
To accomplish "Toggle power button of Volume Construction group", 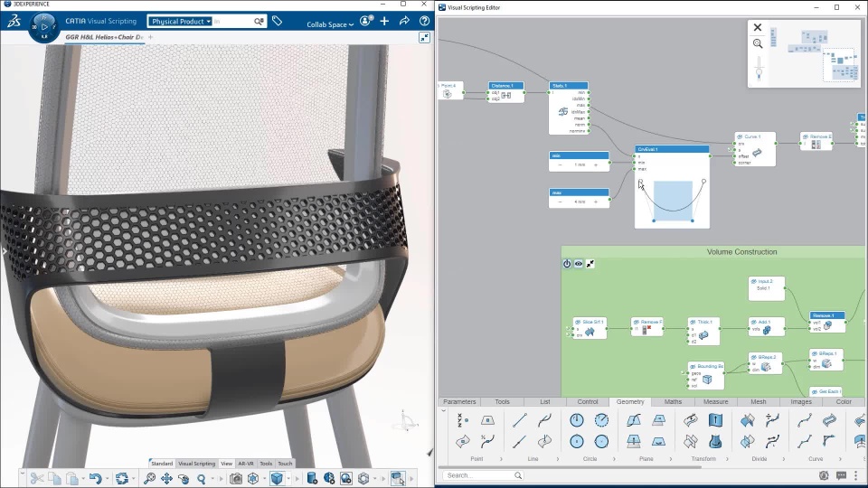I will coord(567,264).
